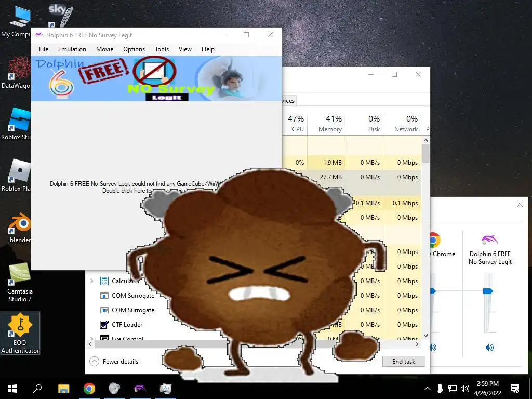The width and height of the screenshot is (532, 399).
Task: Mute Dolphin 6 FREE in Volume Mixer
Action: click(x=489, y=348)
